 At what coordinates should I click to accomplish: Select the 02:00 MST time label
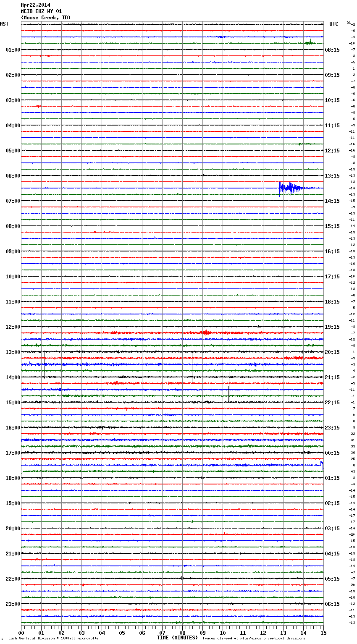(13, 75)
